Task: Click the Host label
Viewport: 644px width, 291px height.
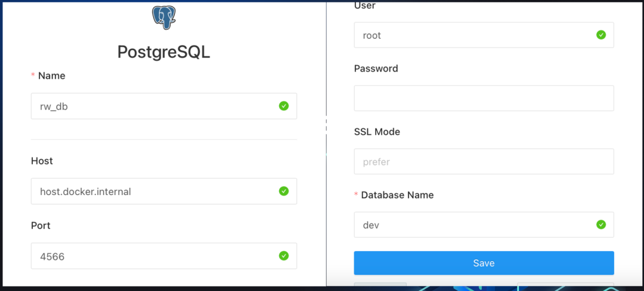Action: pyautogui.click(x=42, y=161)
